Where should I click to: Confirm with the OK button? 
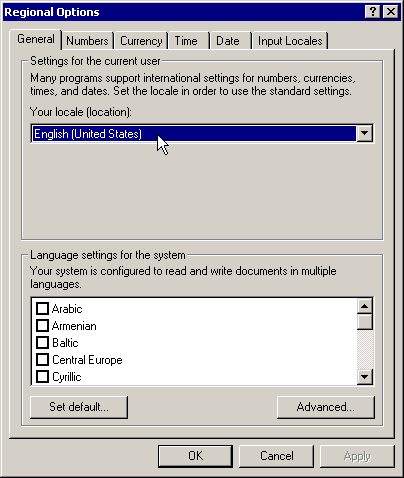point(195,456)
